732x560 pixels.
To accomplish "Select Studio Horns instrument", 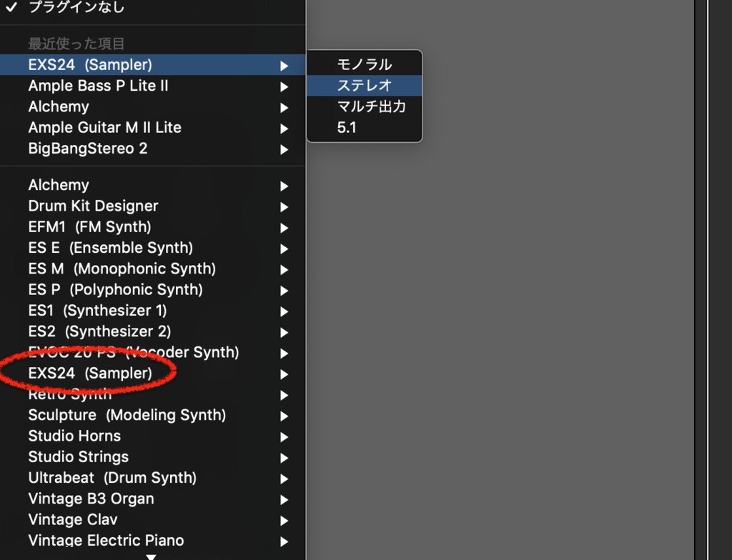I will click(x=153, y=436).
